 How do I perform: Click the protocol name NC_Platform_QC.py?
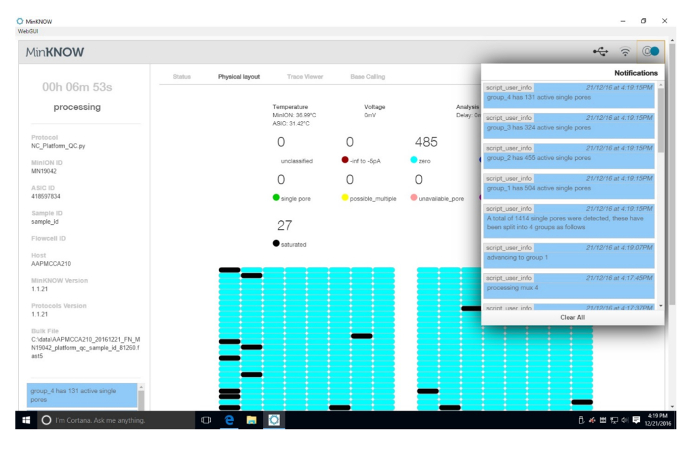coord(58,146)
